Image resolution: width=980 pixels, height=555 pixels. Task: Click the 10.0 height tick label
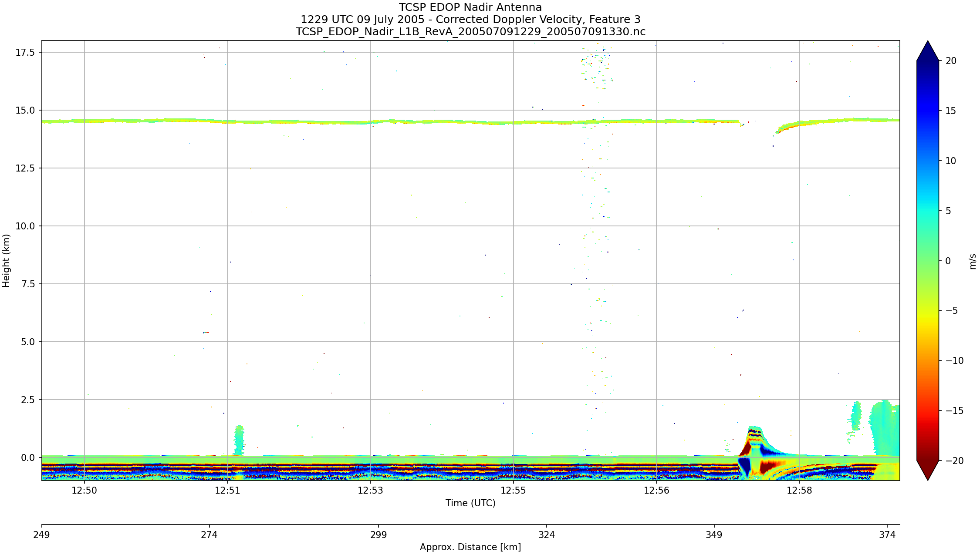coord(25,226)
